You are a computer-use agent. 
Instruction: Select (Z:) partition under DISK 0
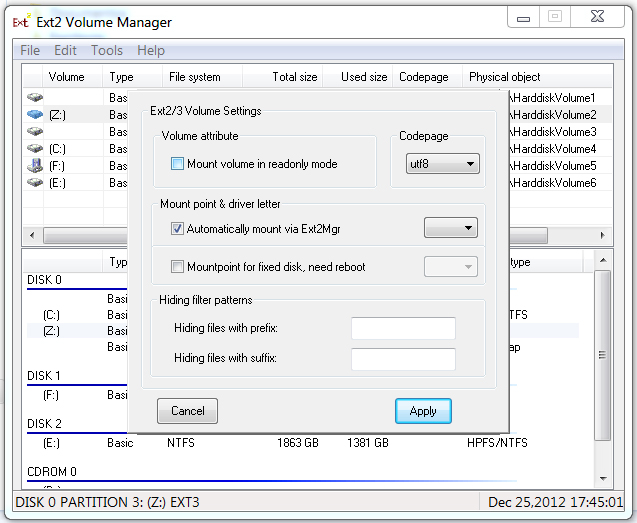[x=51, y=331]
